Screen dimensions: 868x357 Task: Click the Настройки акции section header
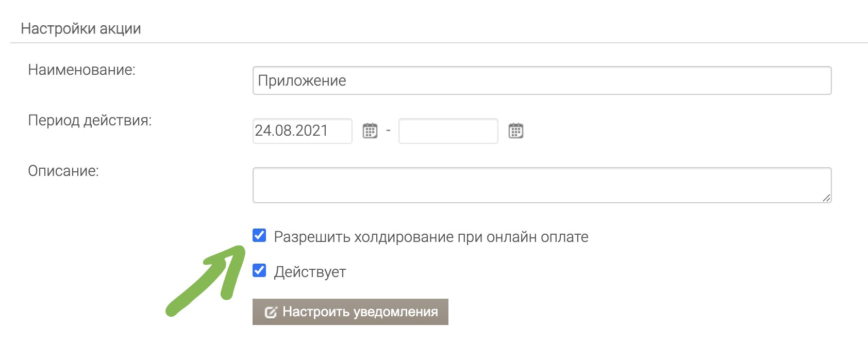[81, 28]
